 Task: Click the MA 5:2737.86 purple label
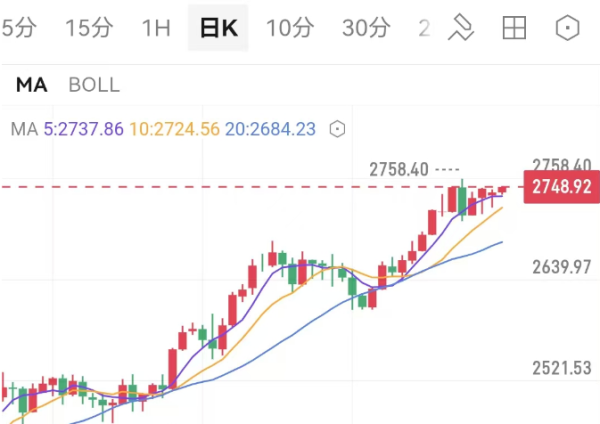click(x=83, y=129)
